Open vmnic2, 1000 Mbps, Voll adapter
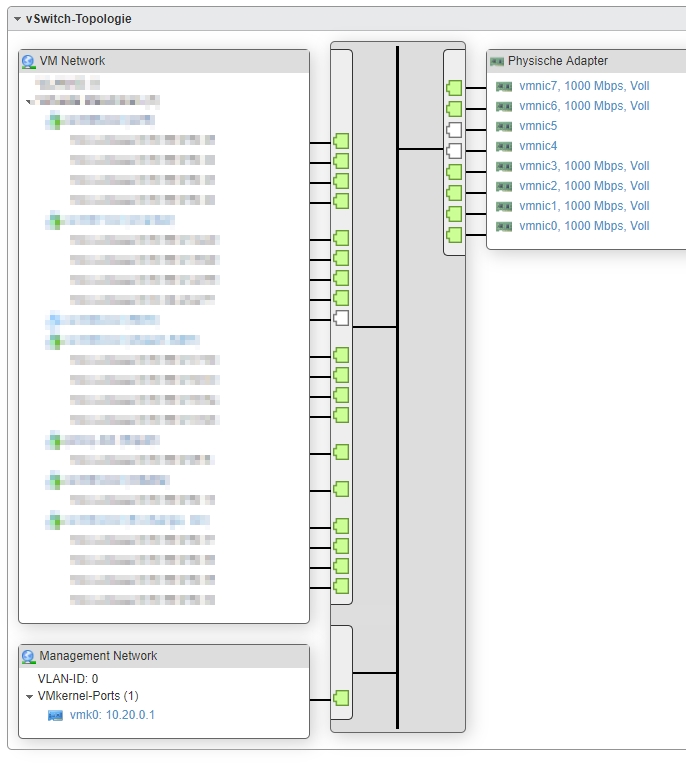This screenshot has height=778, width=686. coord(584,186)
